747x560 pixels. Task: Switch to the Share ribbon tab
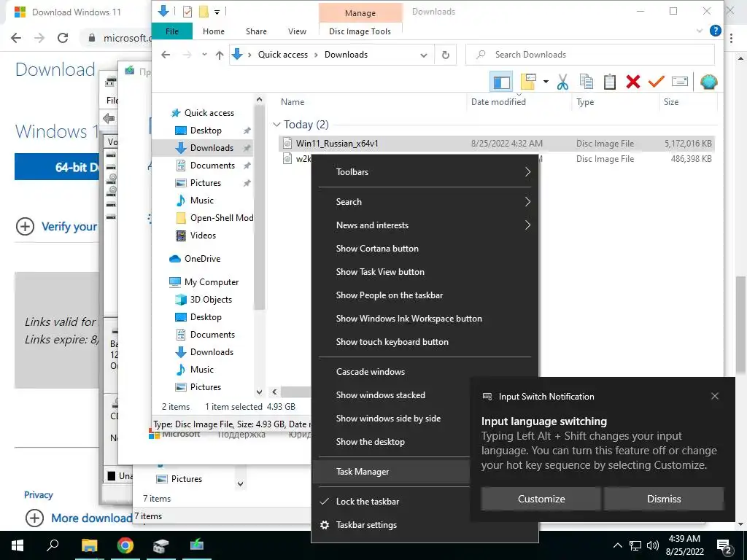click(256, 31)
